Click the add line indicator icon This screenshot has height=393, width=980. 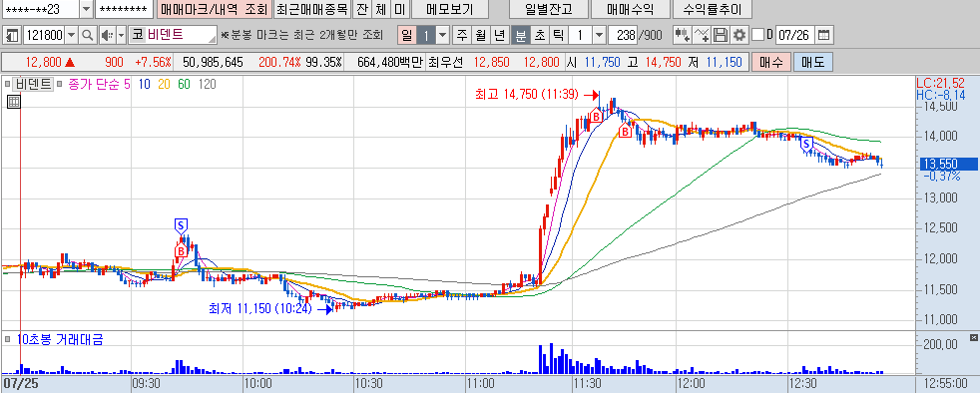point(702,35)
